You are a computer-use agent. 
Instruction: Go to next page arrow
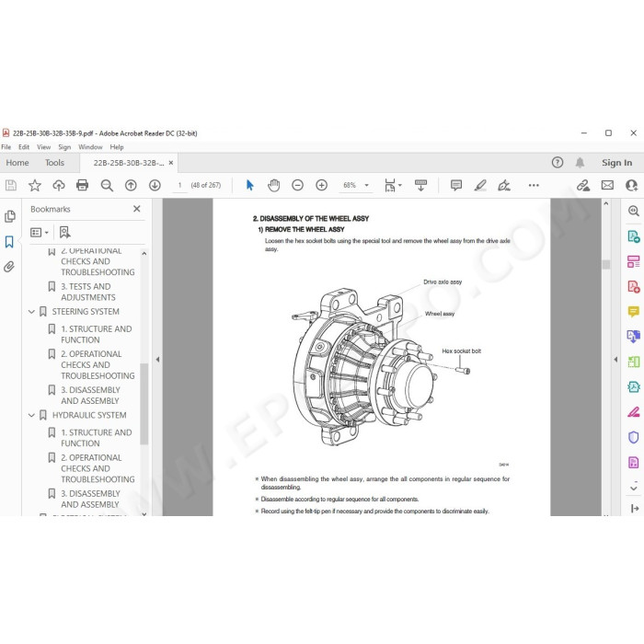point(155,185)
